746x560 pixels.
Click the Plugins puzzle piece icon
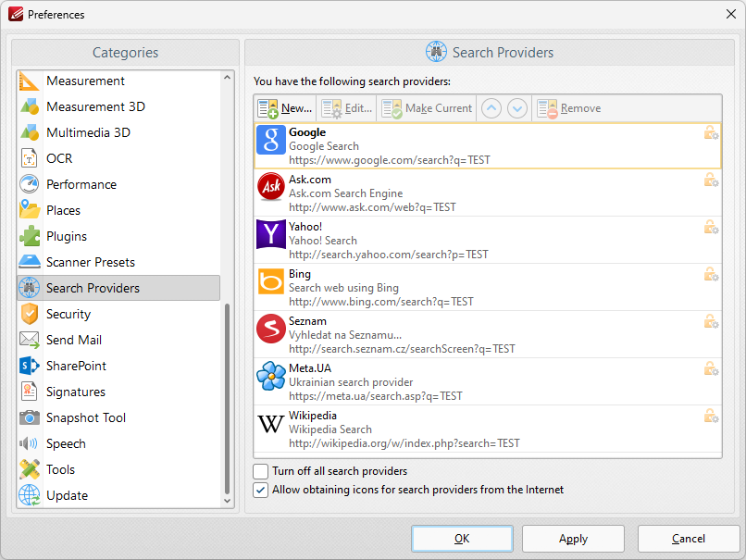coord(29,236)
